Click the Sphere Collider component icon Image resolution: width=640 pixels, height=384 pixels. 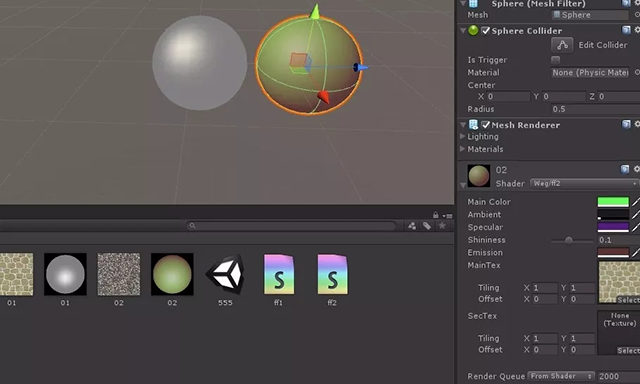pyautogui.click(x=473, y=31)
